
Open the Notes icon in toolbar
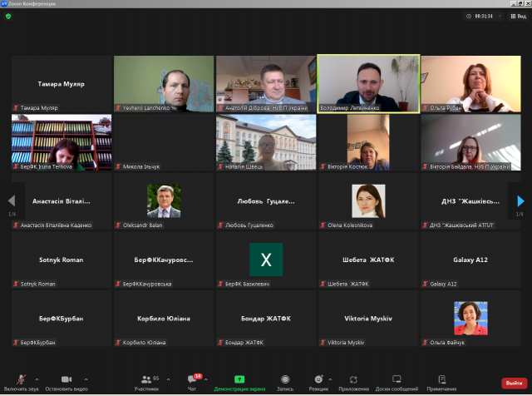(441, 379)
